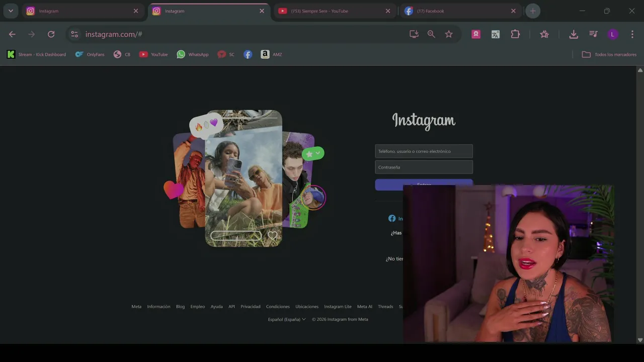The width and height of the screenshot is (644, 362).
Task: Open a new browser tab
Action: tap(533, 11)
